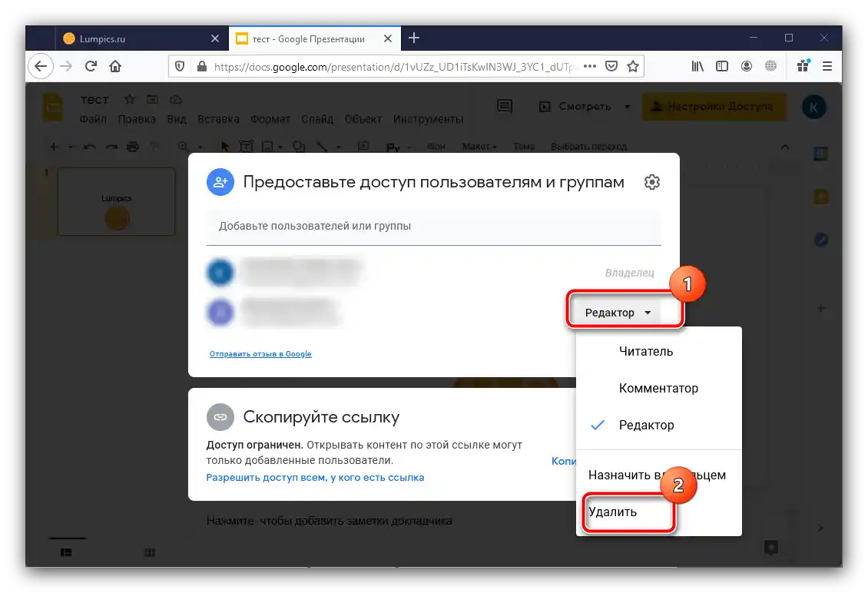Click the Save to Pocket icon

[x=611, y=66]
